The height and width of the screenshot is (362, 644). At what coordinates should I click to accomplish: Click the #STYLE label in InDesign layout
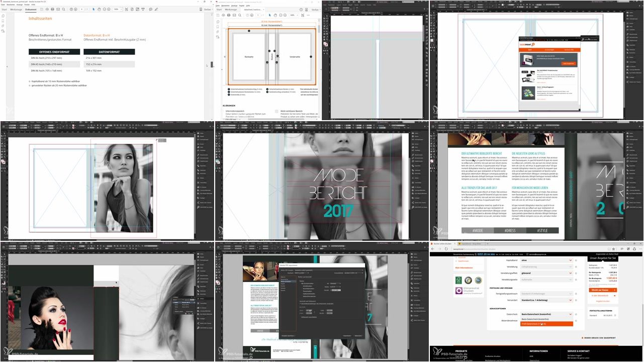click(x=543, y=230)
